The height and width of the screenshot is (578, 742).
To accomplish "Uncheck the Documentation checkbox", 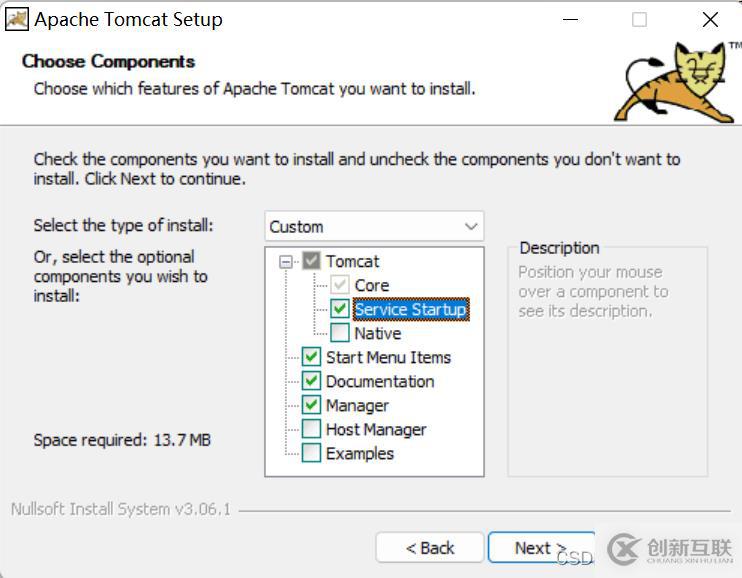I will (x=311, y=381).
